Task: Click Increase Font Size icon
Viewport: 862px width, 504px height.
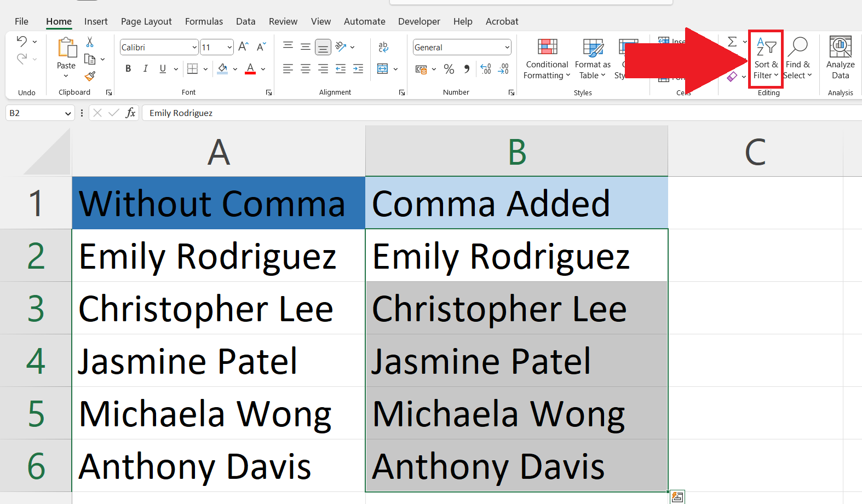Action: click(x=244, y=47)
